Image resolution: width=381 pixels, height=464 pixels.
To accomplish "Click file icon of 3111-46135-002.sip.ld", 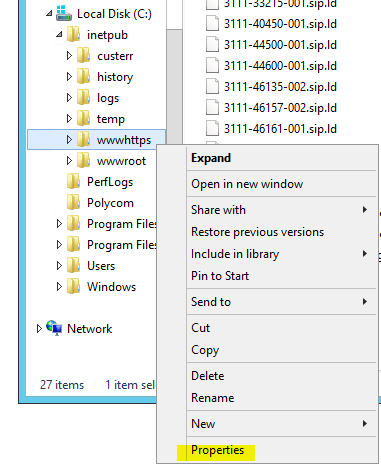I will click(x=212, y=87).
